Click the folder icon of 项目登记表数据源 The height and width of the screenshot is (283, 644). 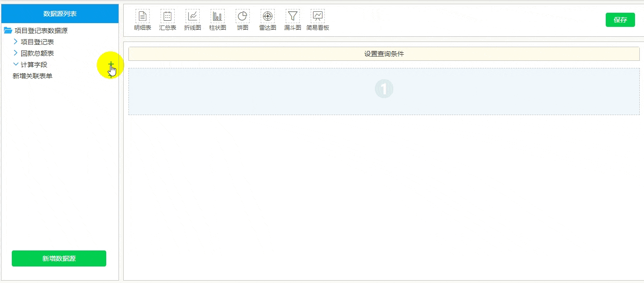8,31
